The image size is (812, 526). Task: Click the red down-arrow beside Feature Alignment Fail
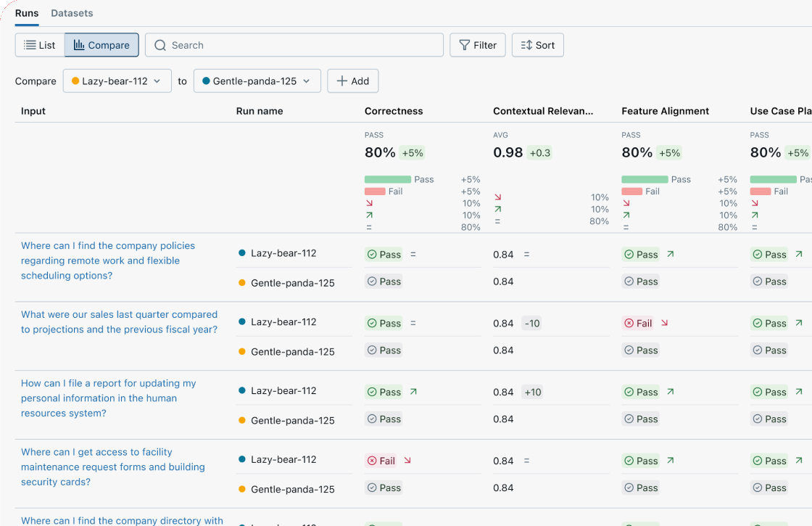click(x=666, y=322)
